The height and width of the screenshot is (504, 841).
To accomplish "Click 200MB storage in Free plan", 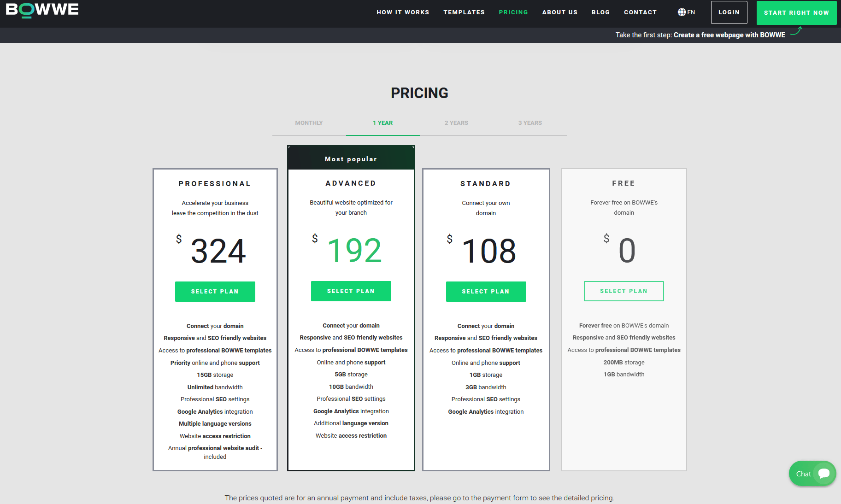I will [624, 363].
